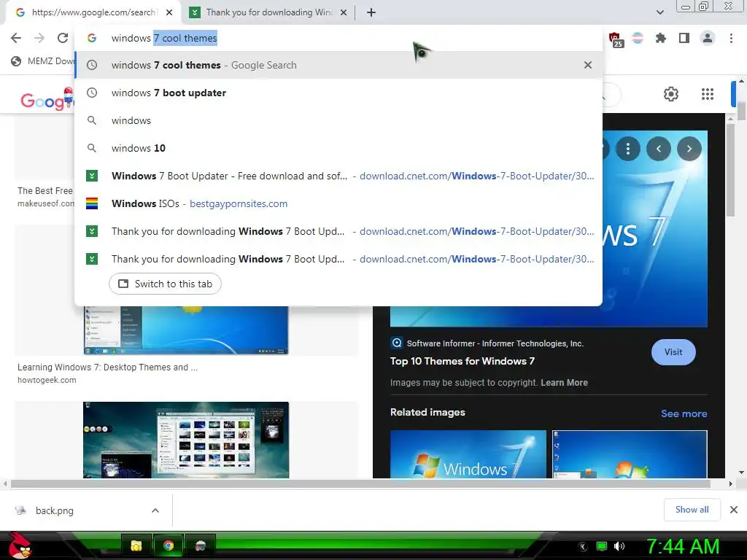Viewport: 747px width, 560px height.
Task: Click the striped flag extension icon
Action: 638,38
